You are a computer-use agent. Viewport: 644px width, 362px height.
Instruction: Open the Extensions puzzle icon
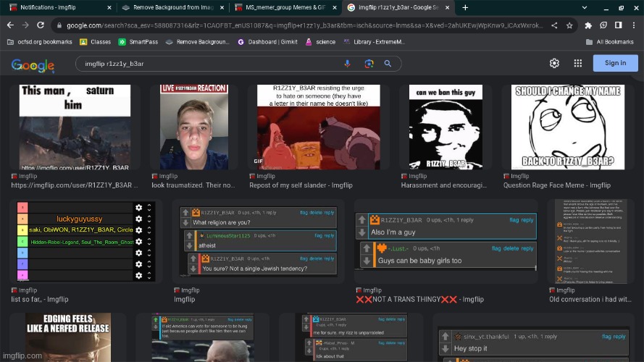[588, 25]
